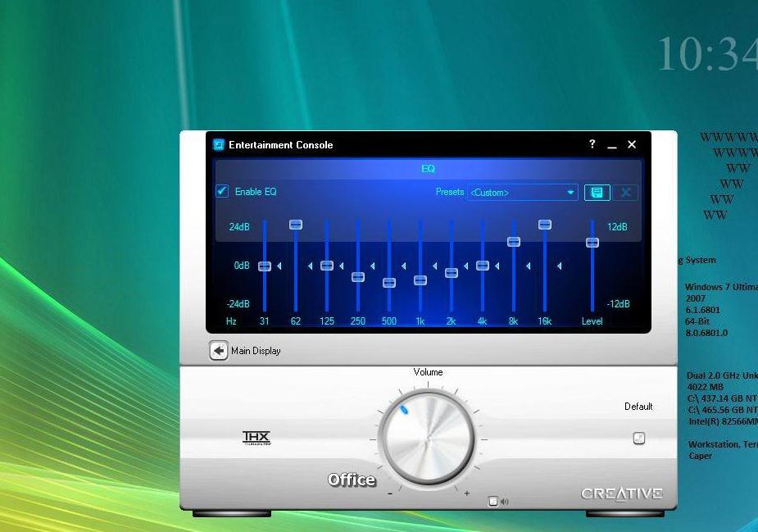
Task: Click the Entertainment Console app icon
Action: [x=219, y=144]
